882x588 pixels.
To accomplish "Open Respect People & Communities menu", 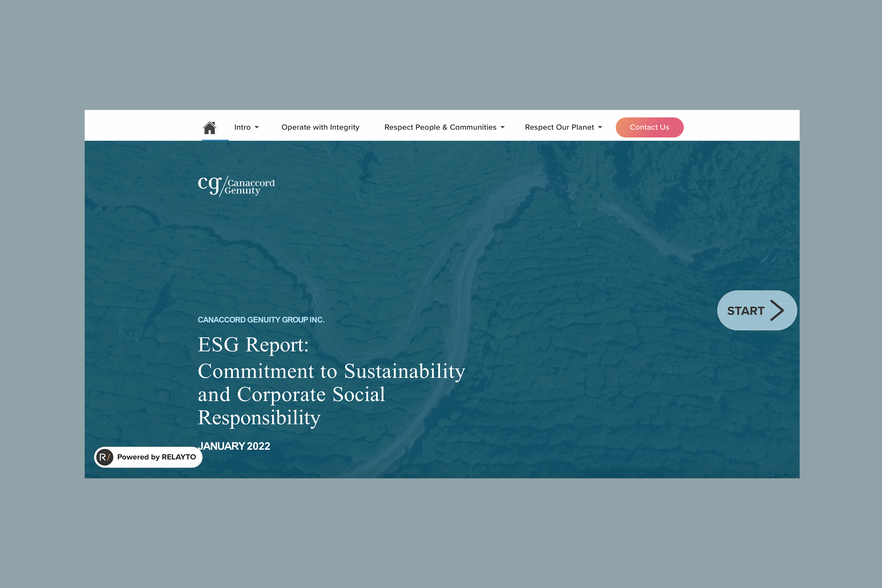I will pos(440,128).
